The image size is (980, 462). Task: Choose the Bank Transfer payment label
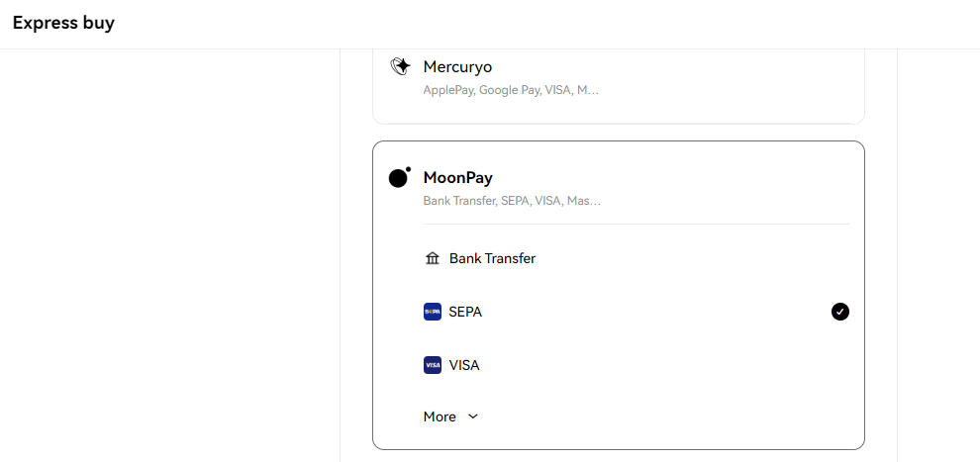coord(492,258)
